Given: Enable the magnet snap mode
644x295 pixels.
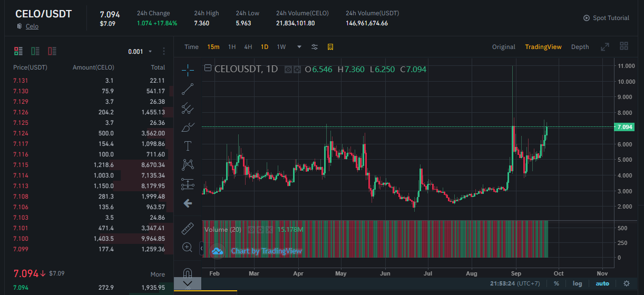Looking at the screenshot, I should click(188, 272).
